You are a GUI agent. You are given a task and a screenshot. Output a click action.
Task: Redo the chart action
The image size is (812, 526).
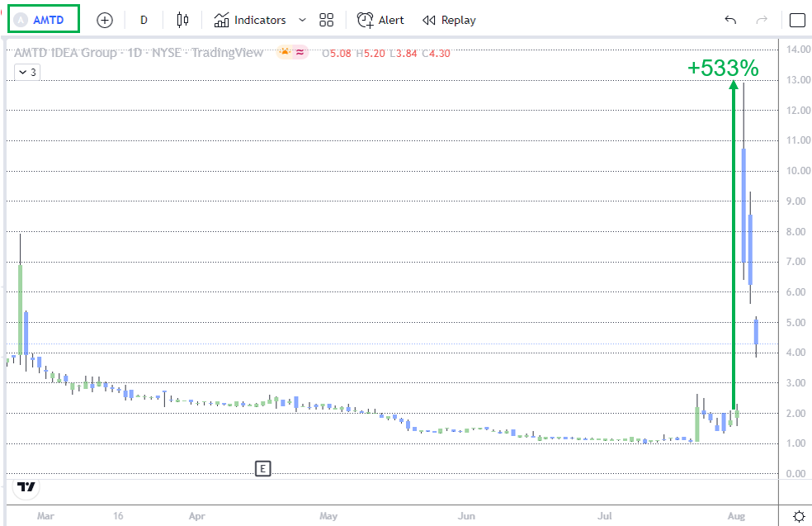[762, 20]
